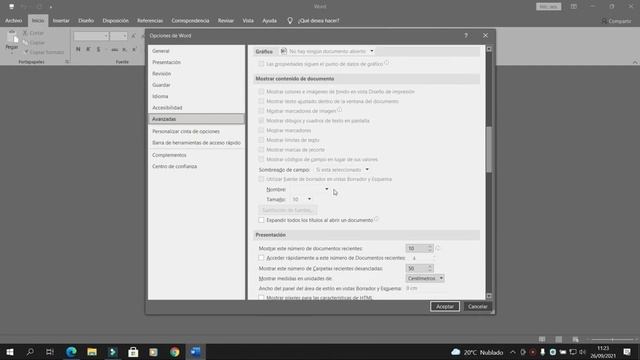Toggle Mostrar marcadores de imagen checkbox

click(x=261, y=111)
